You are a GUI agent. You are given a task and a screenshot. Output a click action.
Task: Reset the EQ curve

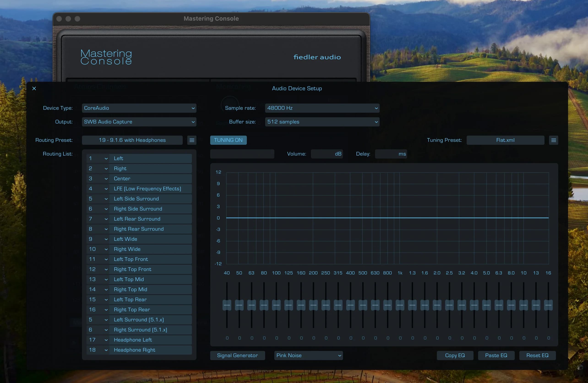[x=537, y=355]
